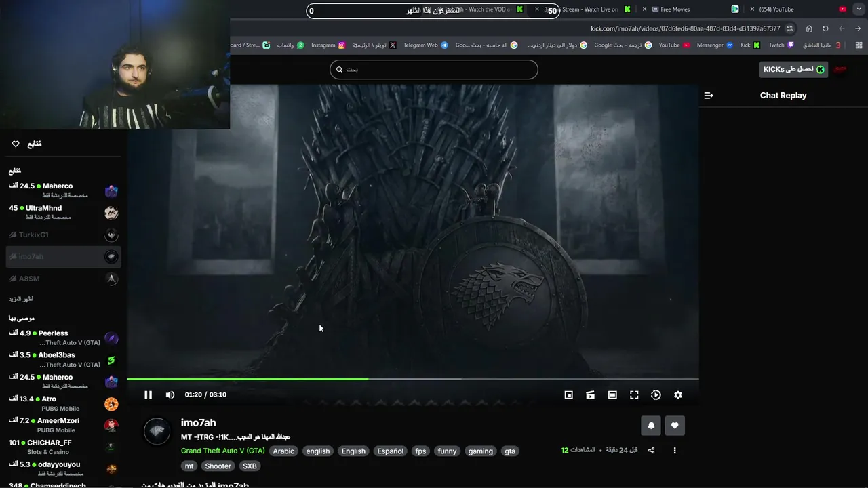Open Atro PUBG Mobile channel
The height and width of the screenshot is (488, 868).
[63, 403]
